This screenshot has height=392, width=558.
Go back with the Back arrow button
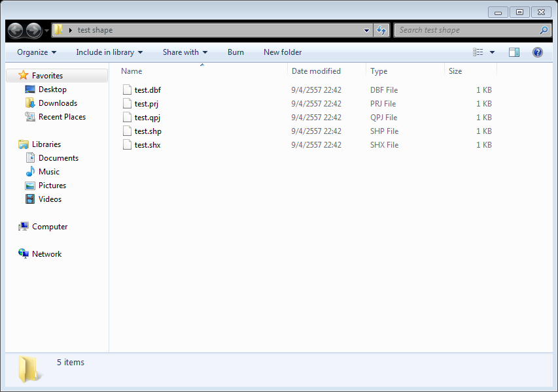[15, 31]
